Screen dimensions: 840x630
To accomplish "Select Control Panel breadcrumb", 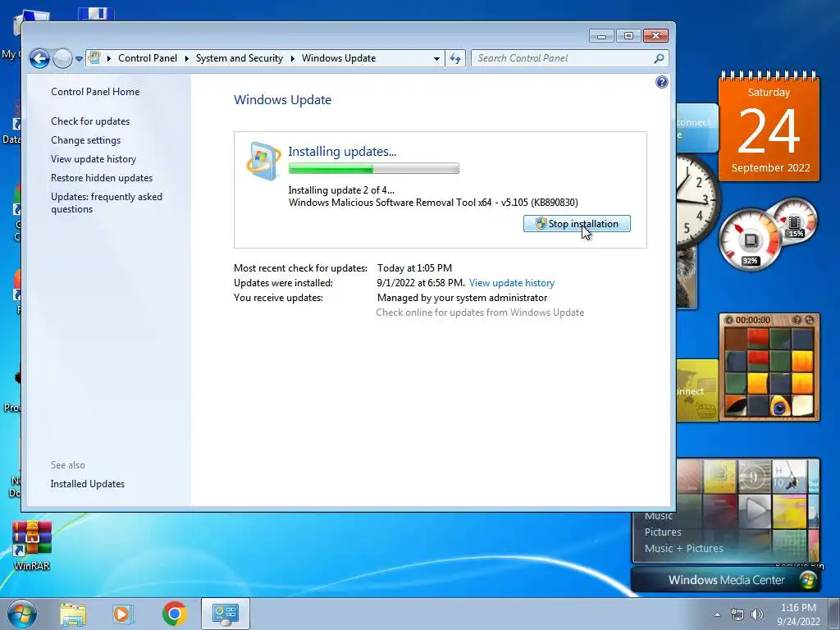I will click(148, 58).
